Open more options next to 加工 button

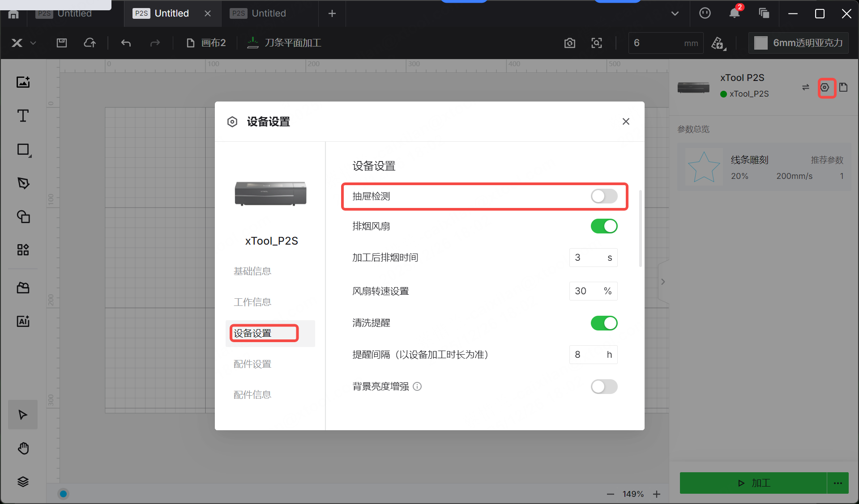(x=838, y=483)
